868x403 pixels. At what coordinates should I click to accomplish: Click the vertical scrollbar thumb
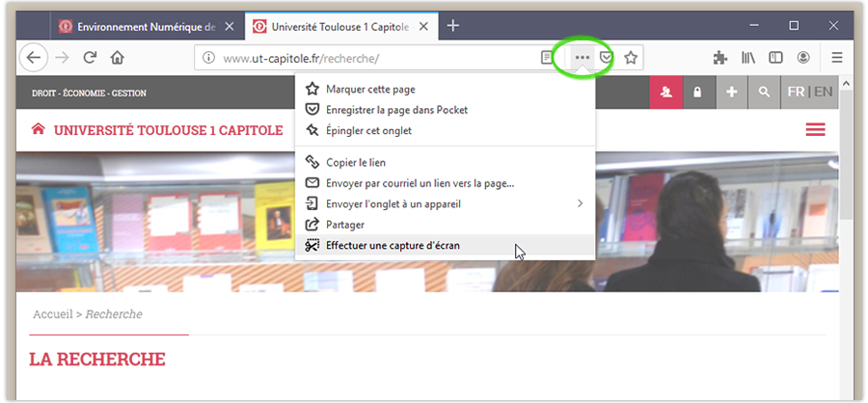(x=845, y=155)
